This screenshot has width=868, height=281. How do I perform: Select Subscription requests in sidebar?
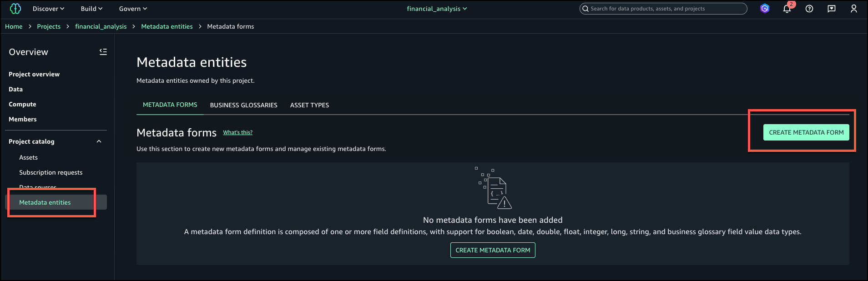[50, 172]
